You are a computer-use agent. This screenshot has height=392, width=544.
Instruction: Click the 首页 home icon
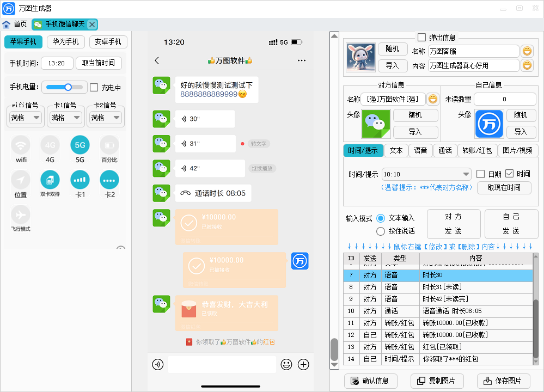[6, 24]
